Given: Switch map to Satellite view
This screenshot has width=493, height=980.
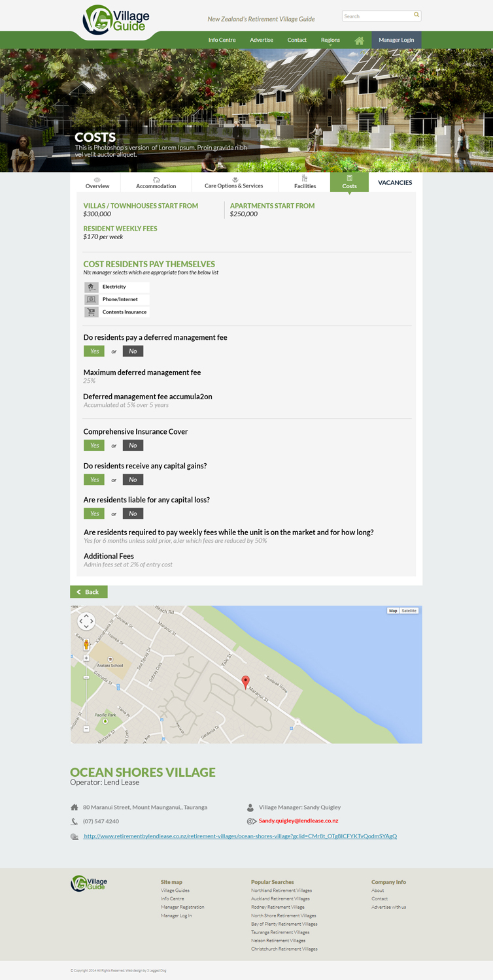Looking at the screenshot, I should point(409,611).
